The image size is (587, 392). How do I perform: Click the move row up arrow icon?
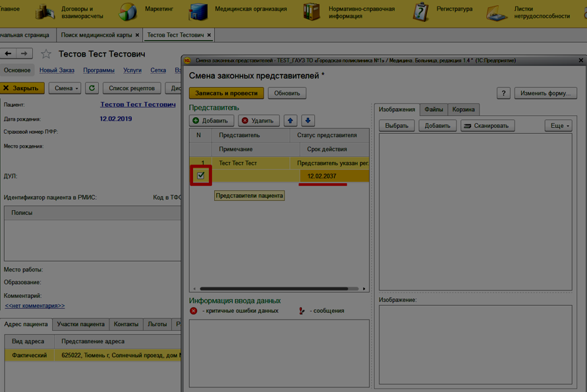click(291, 121)
